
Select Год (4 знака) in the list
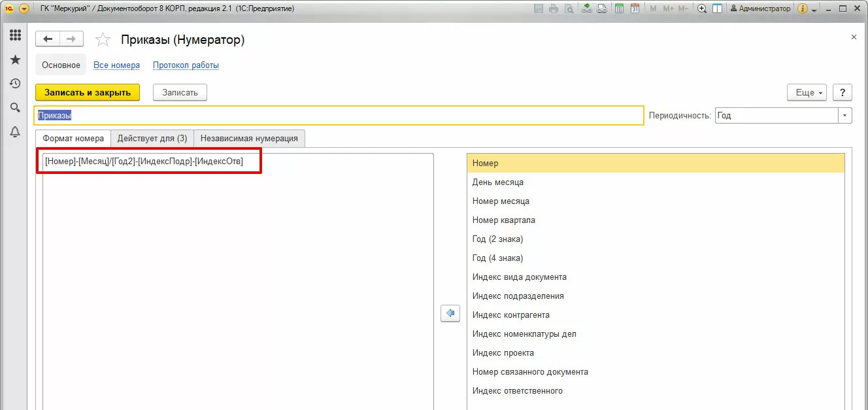pyautogui.click(x=656, y=258)
